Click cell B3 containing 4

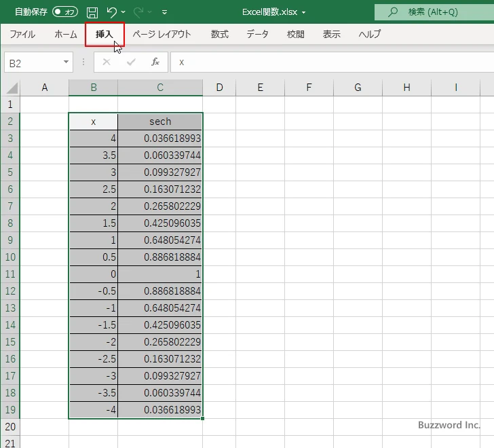(93, 138)
